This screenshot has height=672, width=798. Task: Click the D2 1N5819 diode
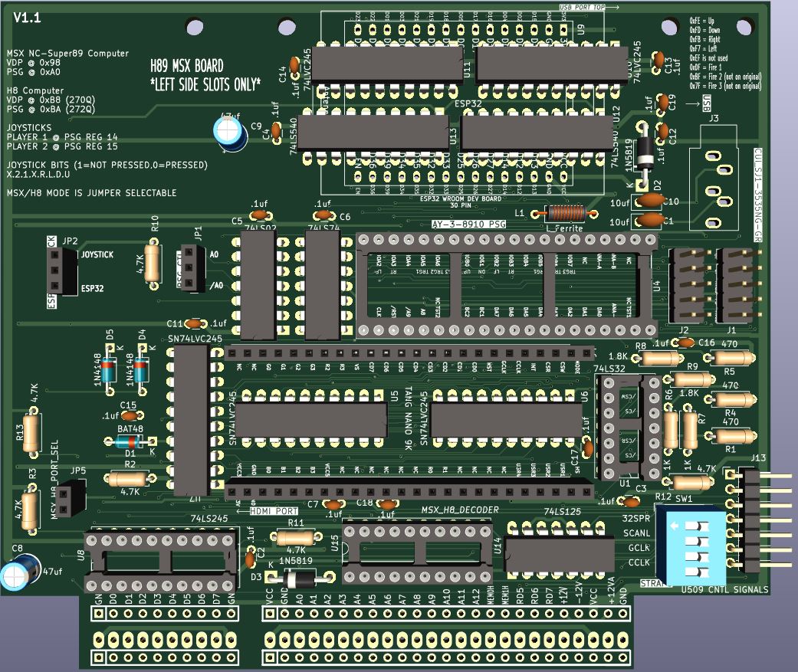pyautogui.click(x=647, y=152)
